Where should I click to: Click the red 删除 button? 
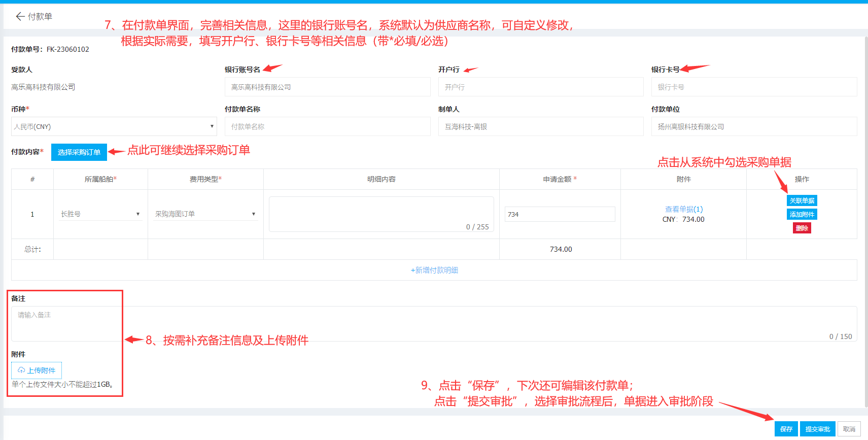tap(802, 228)
